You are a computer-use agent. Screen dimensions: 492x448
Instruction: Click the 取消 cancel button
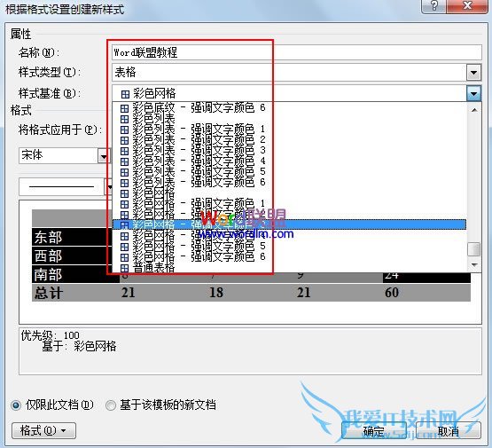pos(449,431)
